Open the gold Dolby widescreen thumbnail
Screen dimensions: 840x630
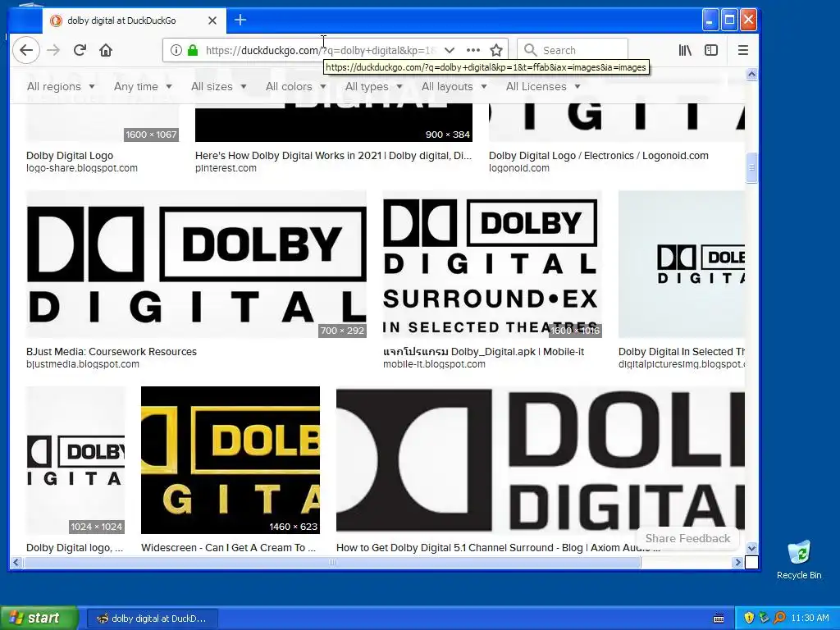pos(231,460)
